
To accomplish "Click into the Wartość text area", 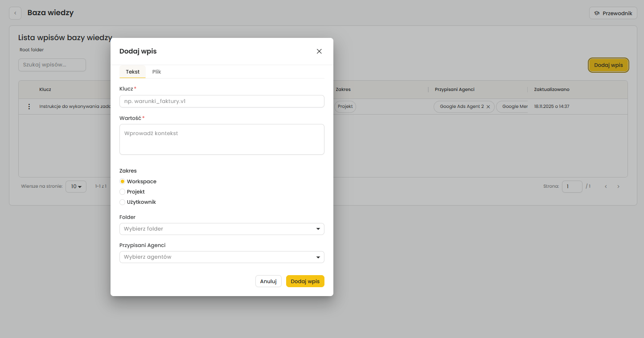I will coord(222,139).
